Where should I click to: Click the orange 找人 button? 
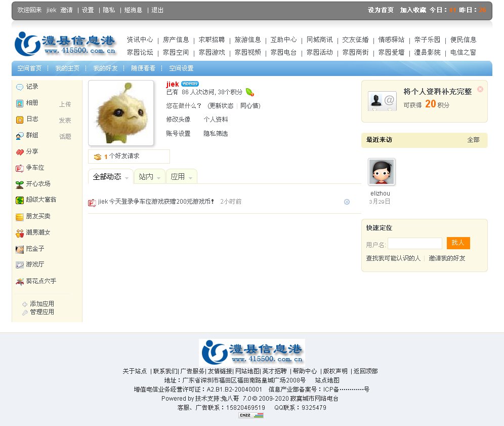coord(458,243)
